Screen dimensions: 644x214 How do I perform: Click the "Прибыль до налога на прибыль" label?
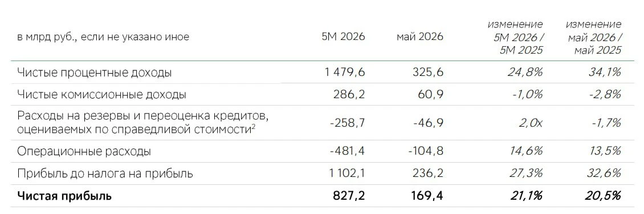point(105,173)
